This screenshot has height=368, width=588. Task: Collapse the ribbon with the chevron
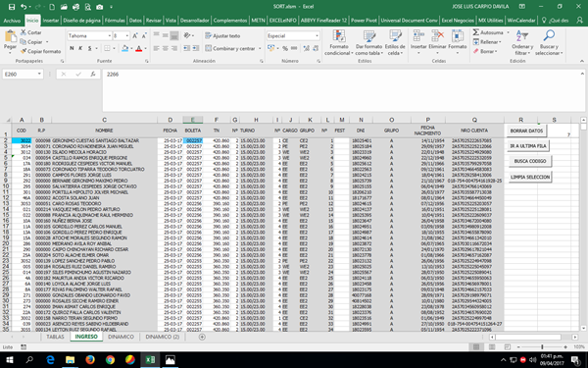click(x=581, y=61)
